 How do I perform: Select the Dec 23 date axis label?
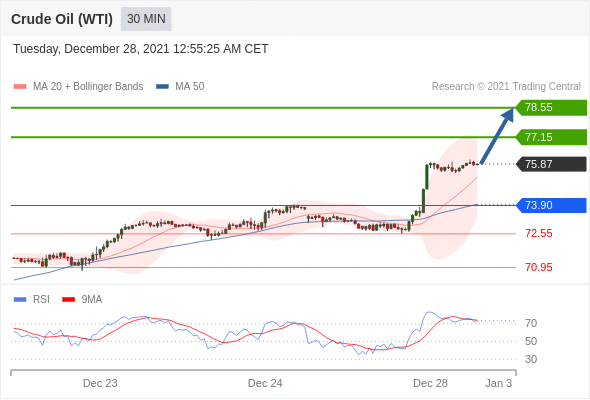click(x=100, y=383)
